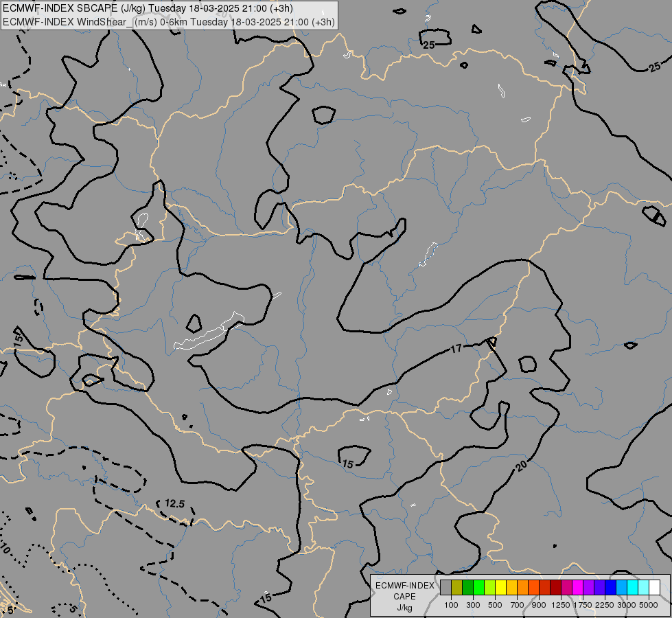Pick the crimson pink swatch after the 1250 tick
The height and width of the screenshot is (618, 672).
[566, 588]
